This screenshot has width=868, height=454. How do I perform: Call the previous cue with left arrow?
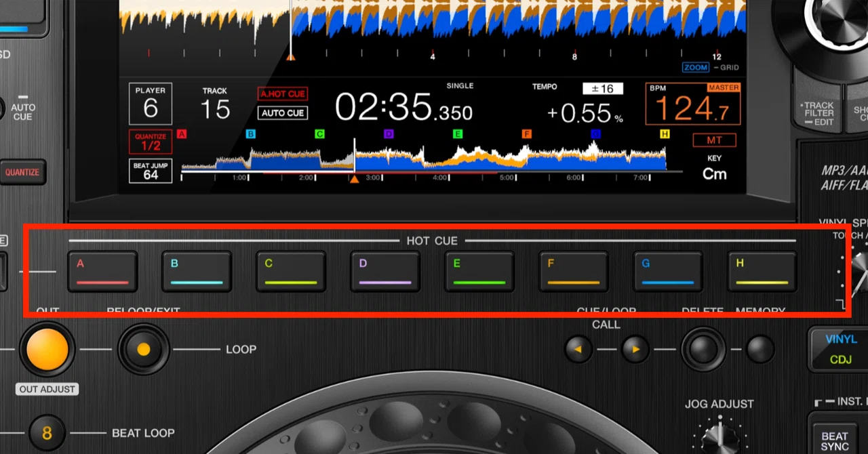click(578, 350)
